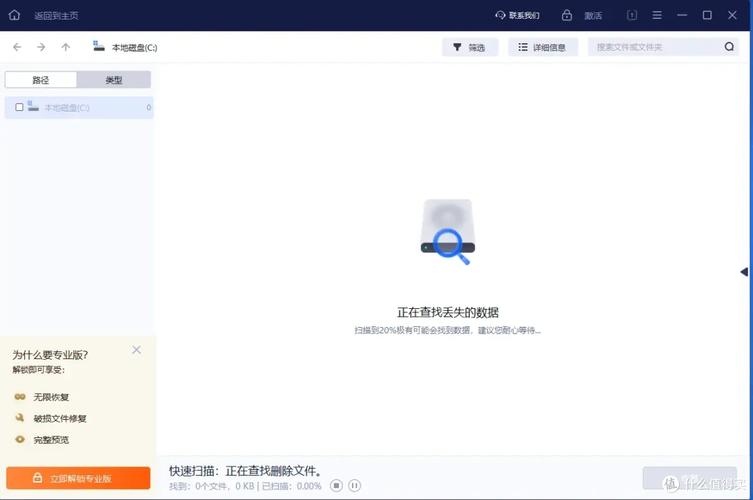The width and height of the screenshot is (753, 500).
Task: Click the 无限恢复 infinity icon
Action: (x=20, y=397)
